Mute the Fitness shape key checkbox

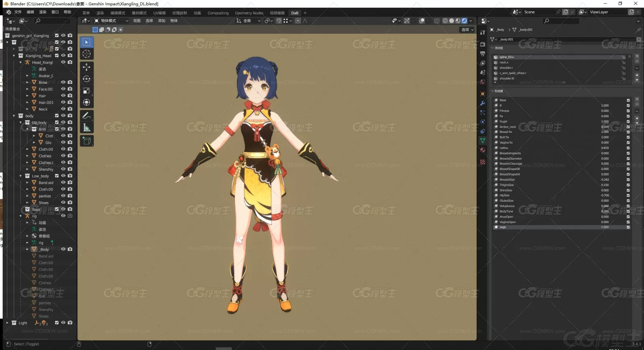click(628, 111)
